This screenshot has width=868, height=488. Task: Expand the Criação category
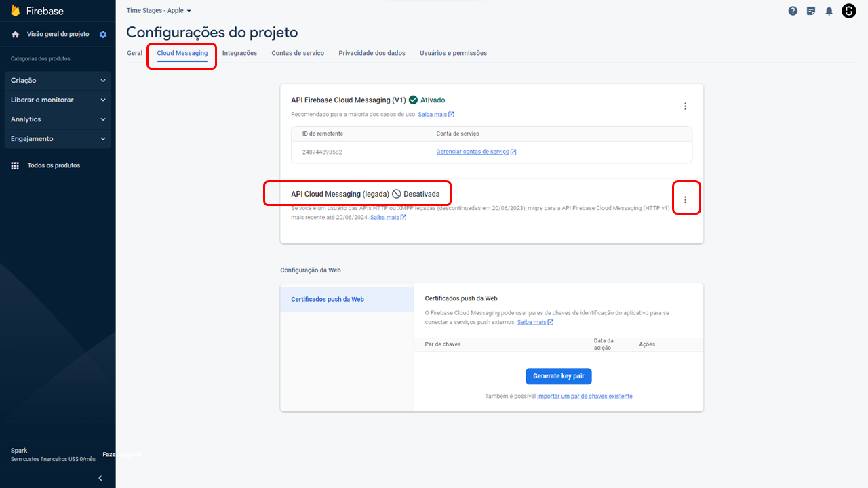[x=58, y=80]
